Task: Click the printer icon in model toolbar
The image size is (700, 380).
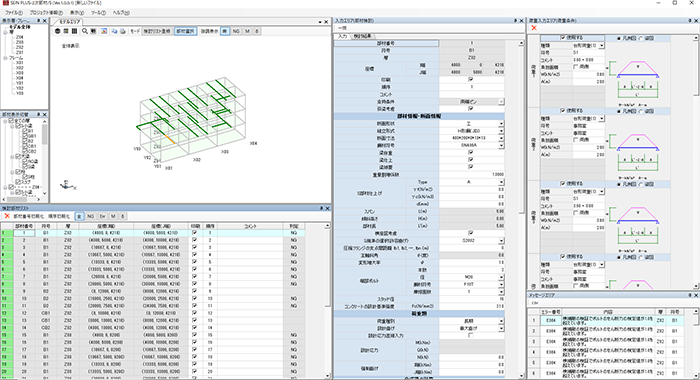Action: 123,31
